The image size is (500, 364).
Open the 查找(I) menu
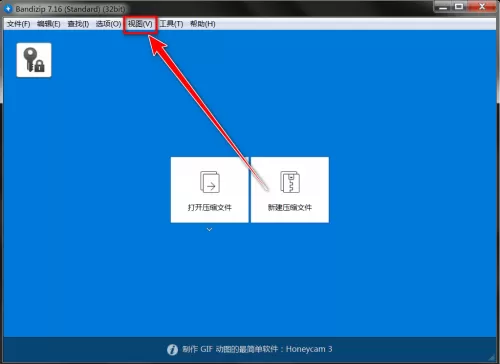[x=78, y=24]
